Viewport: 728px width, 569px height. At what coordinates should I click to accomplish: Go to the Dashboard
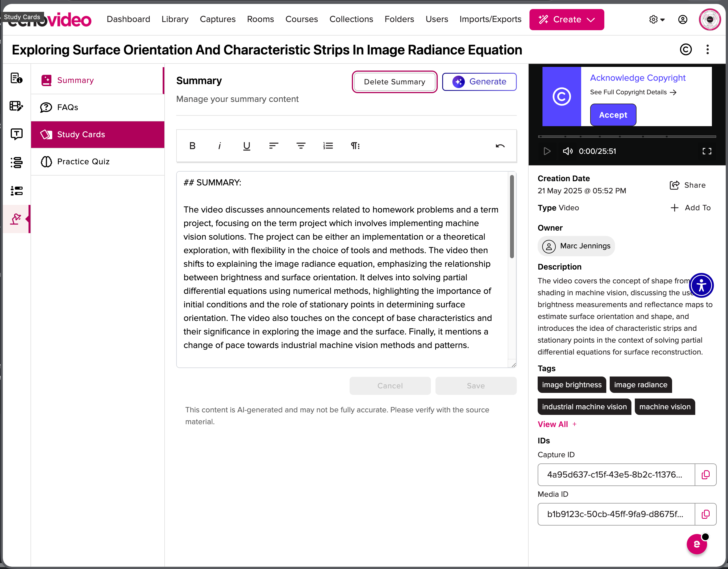click(x=128, y=19)
